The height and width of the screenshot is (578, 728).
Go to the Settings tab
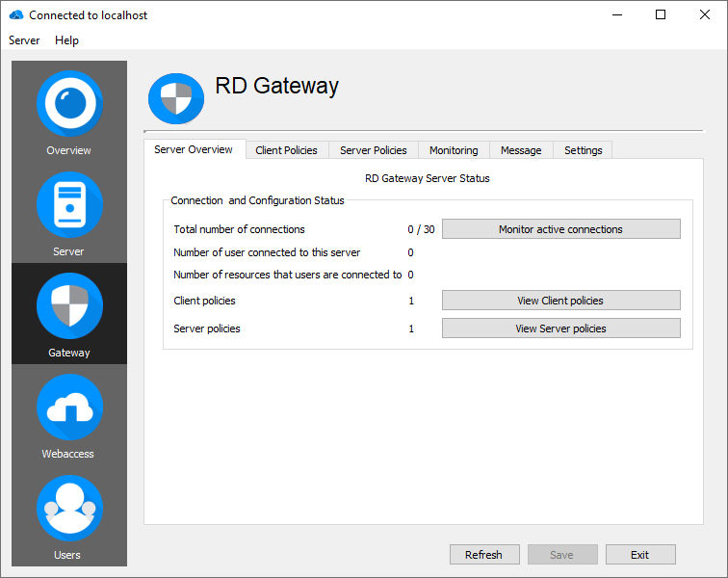584,150
